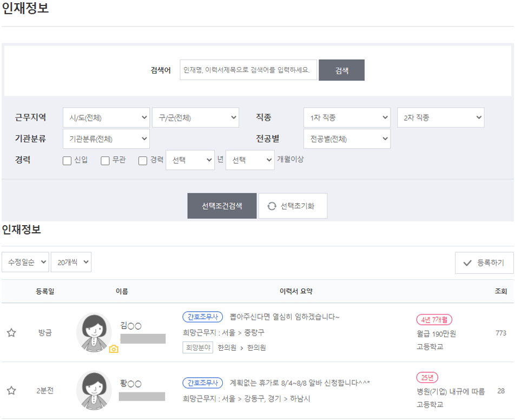Open the 전공별(전체) dropdown
The width and height of the screenshot is (515, 420).
(347, 139)
